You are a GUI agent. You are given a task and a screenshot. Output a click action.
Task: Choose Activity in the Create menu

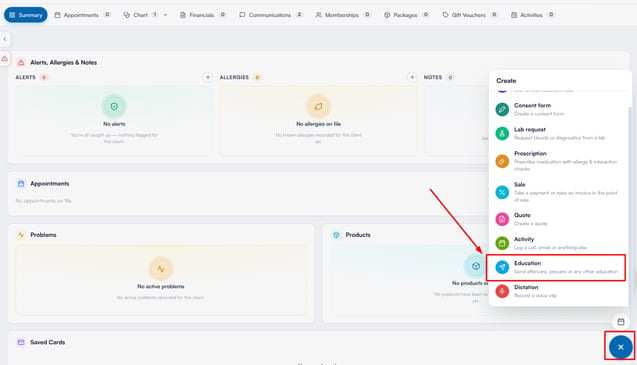(x=559, y=243)
